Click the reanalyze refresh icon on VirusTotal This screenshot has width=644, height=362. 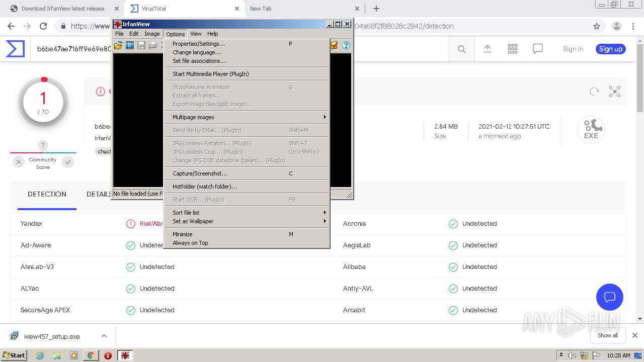point(594,92)
